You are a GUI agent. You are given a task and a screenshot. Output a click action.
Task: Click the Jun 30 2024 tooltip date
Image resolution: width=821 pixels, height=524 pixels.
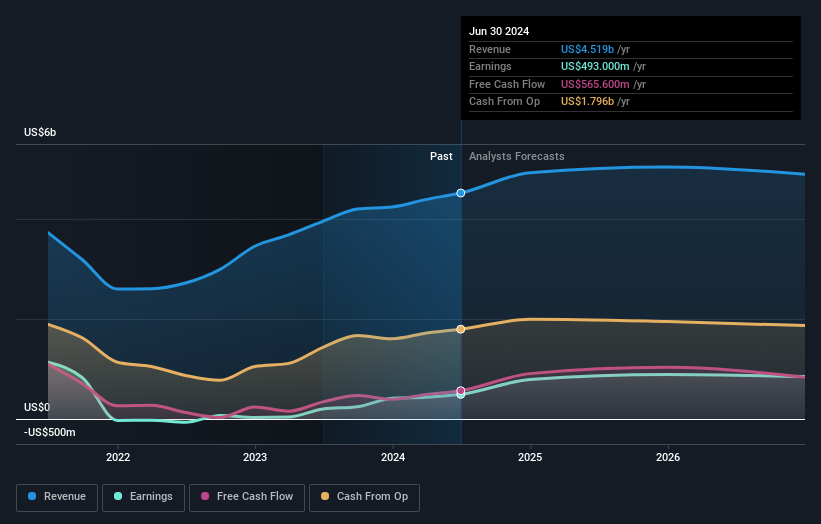(x=499, y=31)
